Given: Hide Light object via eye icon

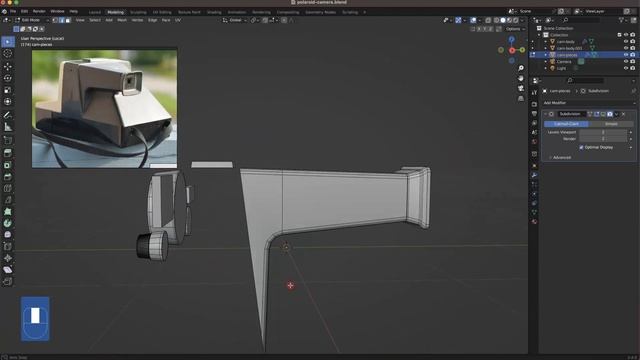Looking at the screenshot, I should pos(626,68).
